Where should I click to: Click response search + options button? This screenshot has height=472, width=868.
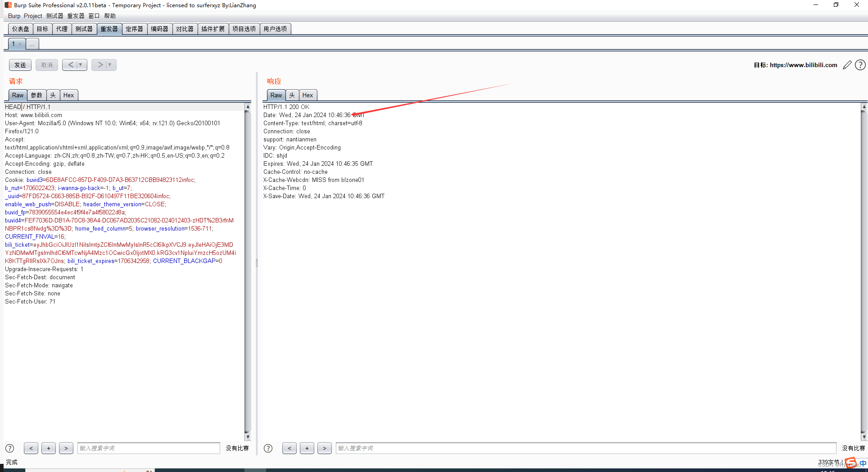click(x=307, y=448)
